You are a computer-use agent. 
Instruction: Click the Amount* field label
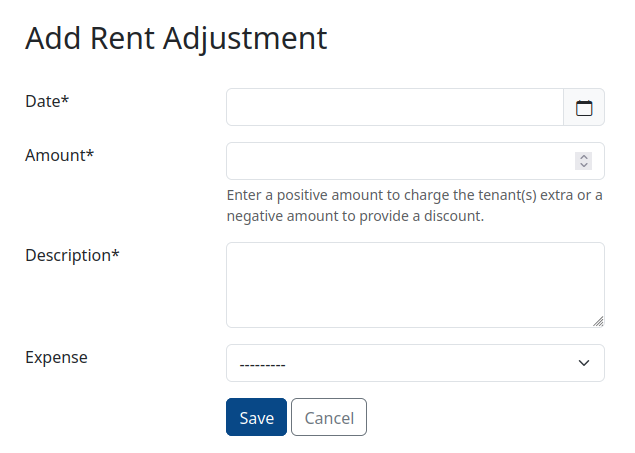[x=60, y=155]
